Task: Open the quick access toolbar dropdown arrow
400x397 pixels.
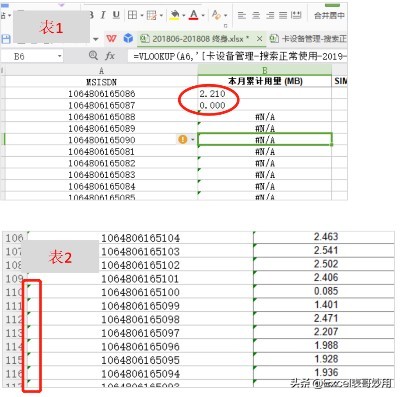Action: click(x=96, y=39)
